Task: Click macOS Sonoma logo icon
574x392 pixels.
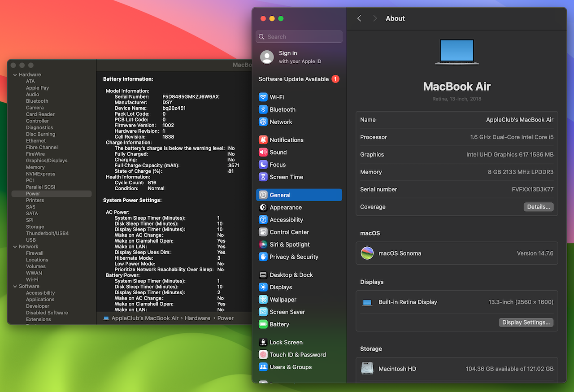Action: (367, 253)
